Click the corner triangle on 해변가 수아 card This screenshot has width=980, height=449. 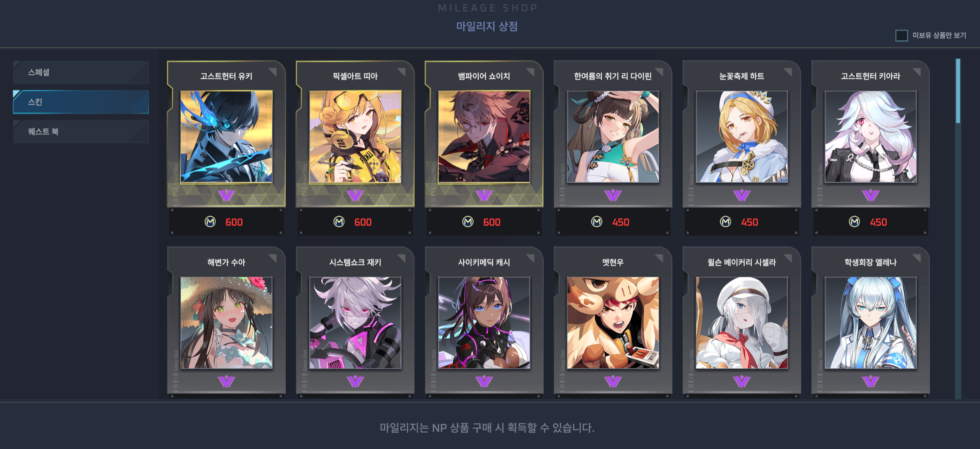click(273, 258)
